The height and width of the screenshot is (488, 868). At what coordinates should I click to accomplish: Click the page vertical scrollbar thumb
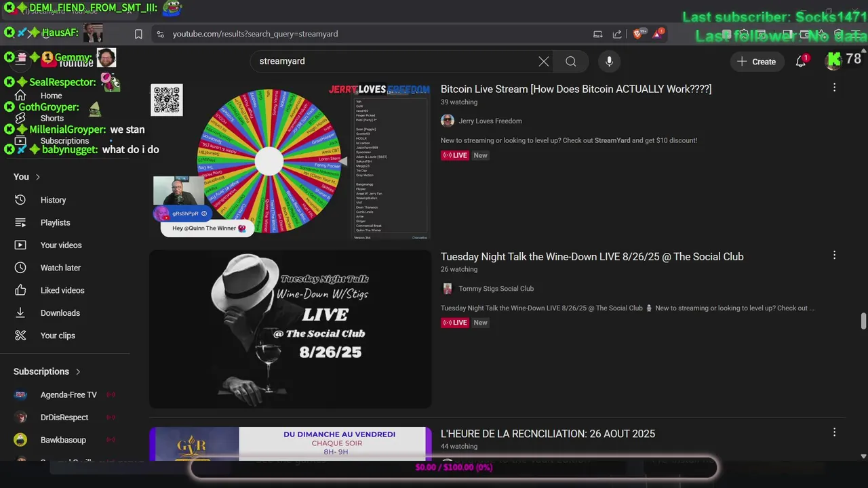tap(863, 321)
